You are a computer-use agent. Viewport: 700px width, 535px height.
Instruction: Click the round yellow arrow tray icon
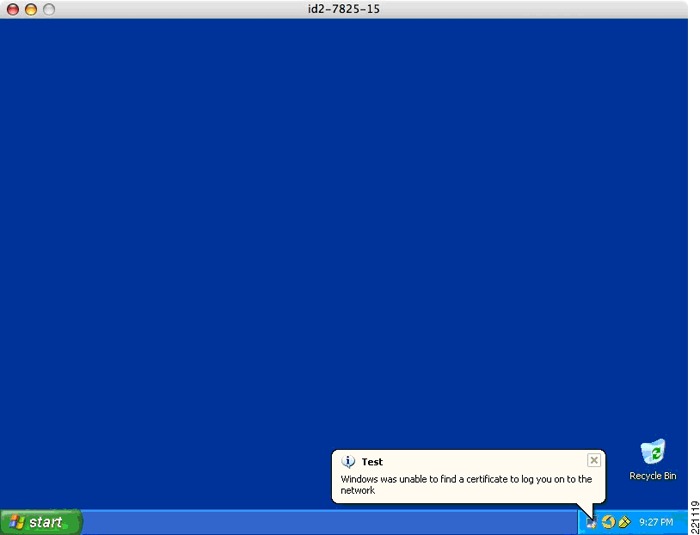pos(608,522)
